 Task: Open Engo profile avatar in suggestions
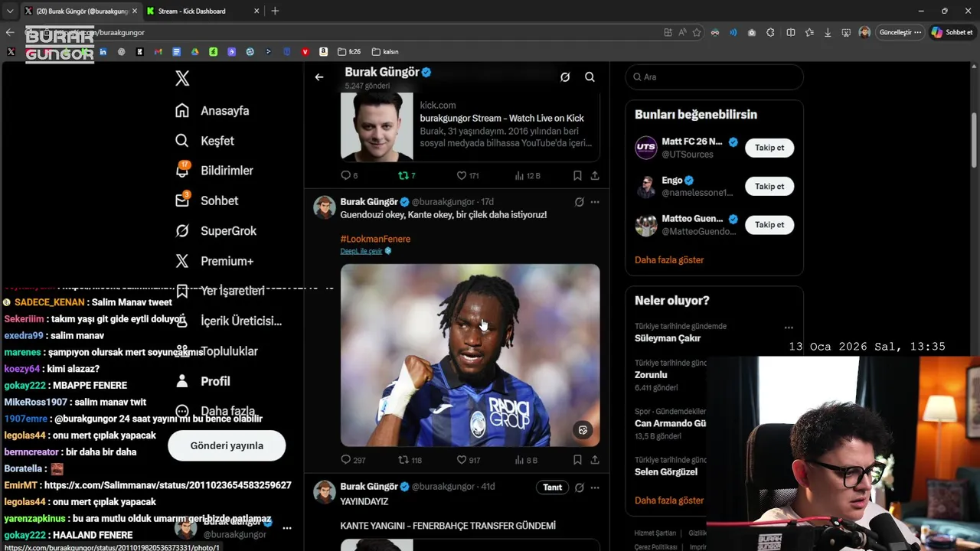click(x=646, y=186)
